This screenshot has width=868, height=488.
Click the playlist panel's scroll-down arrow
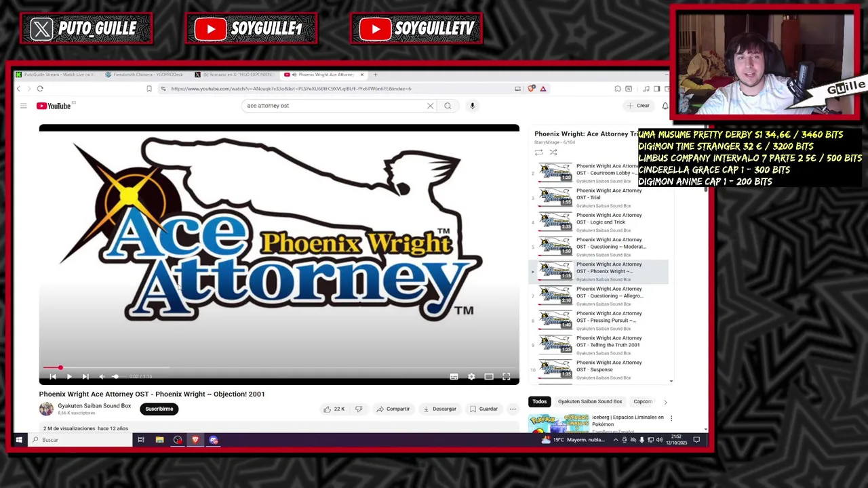(x=671, y=381)
